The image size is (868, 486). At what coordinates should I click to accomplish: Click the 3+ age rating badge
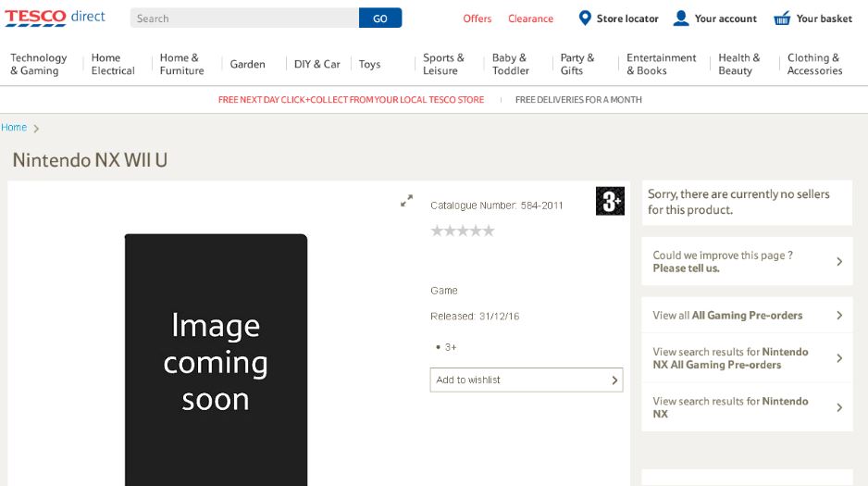tap(610, 201)
